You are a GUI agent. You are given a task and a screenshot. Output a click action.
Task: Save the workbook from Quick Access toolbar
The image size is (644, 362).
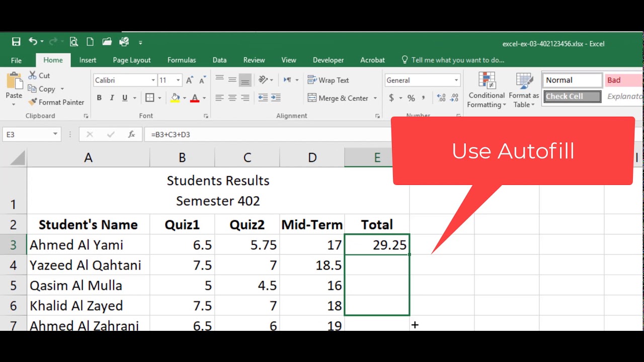pyautogui.click(x=16, y=42)
